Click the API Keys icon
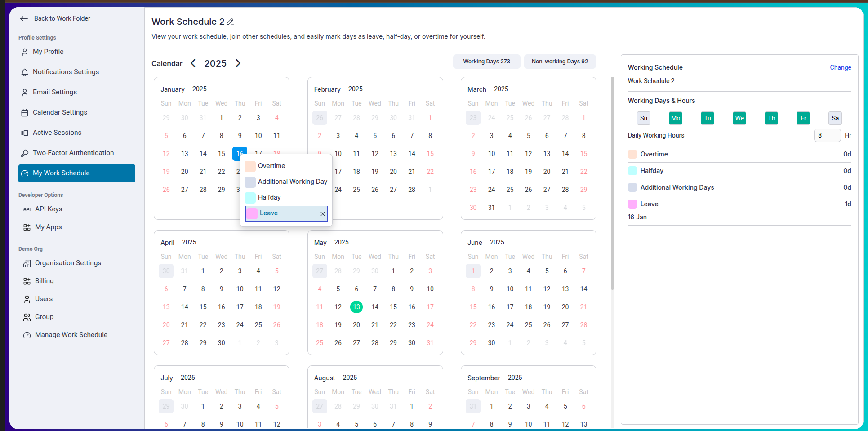 27,209
